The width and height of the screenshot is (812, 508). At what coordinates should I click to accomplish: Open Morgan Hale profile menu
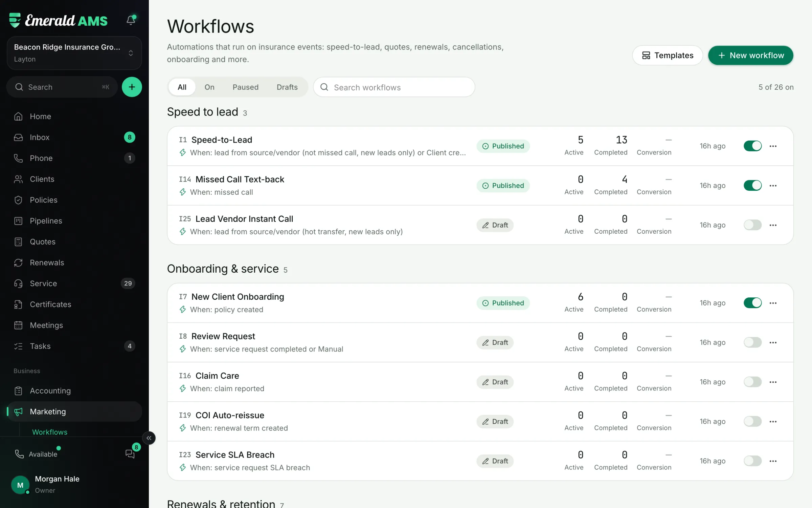pos(74,485)
